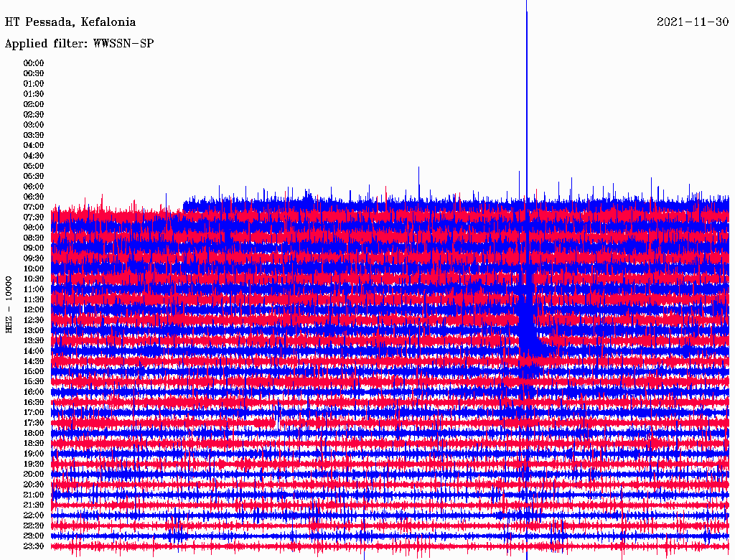Viewport: 735px width, 560px height.
Task: Click the 03:00 time label
Action: coord(34,125)
